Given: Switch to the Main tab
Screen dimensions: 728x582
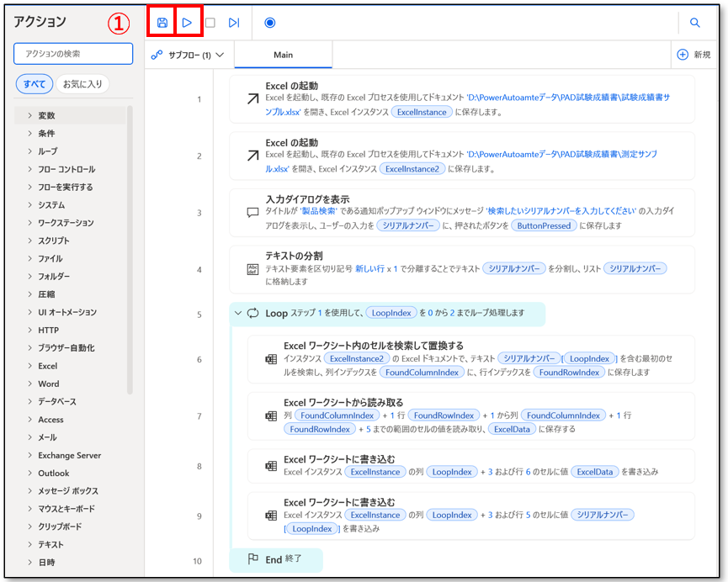Looking at the screenshot, I should (x=283, y=55).
